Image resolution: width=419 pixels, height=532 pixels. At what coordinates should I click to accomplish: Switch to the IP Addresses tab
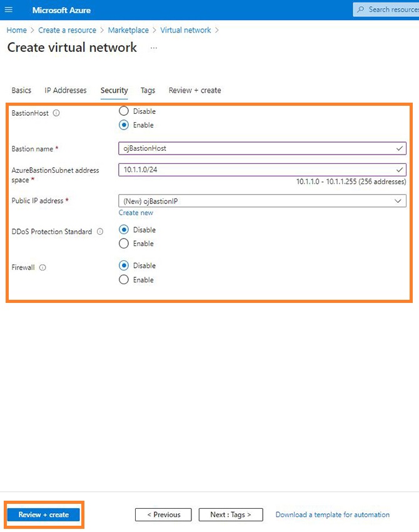pyautogui.click(x=66, y=90)
